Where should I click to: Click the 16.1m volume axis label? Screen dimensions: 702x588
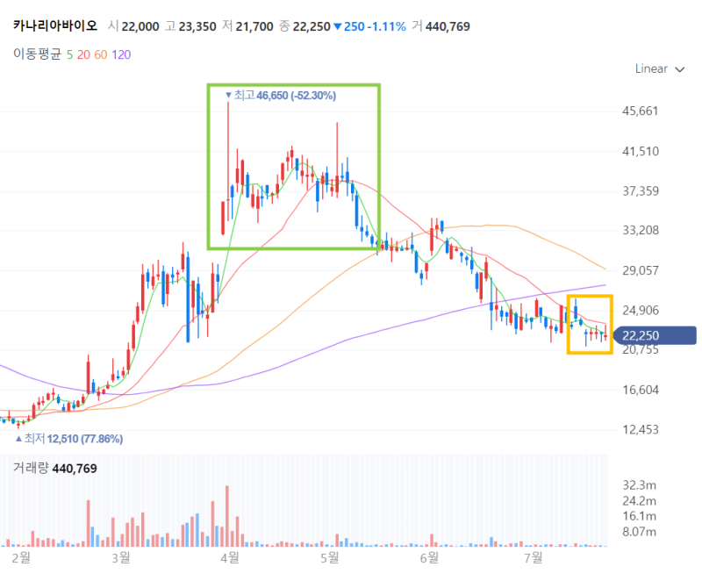click(x=640, y=516)
